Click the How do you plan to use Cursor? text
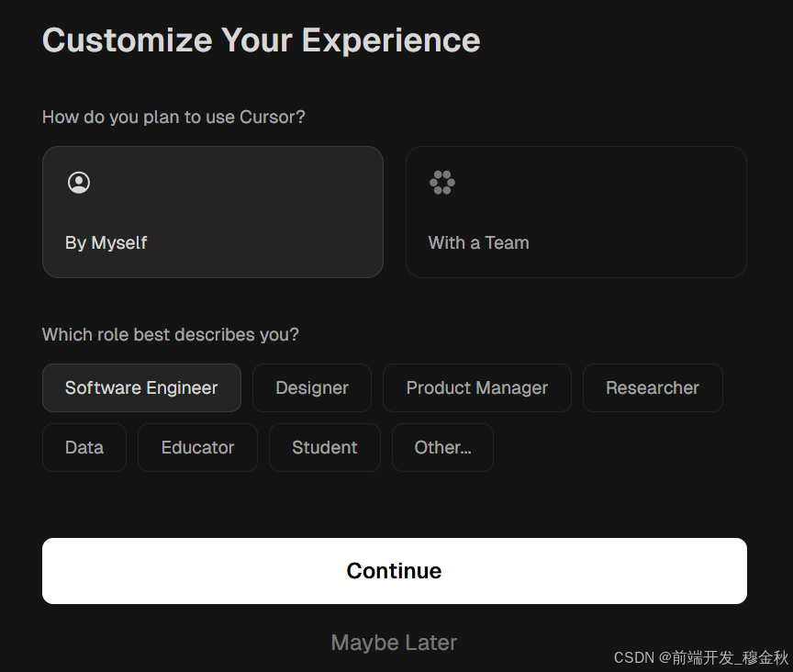Viewport: 793px width, 672px height. pyautogui.click(x=173, y=117)
